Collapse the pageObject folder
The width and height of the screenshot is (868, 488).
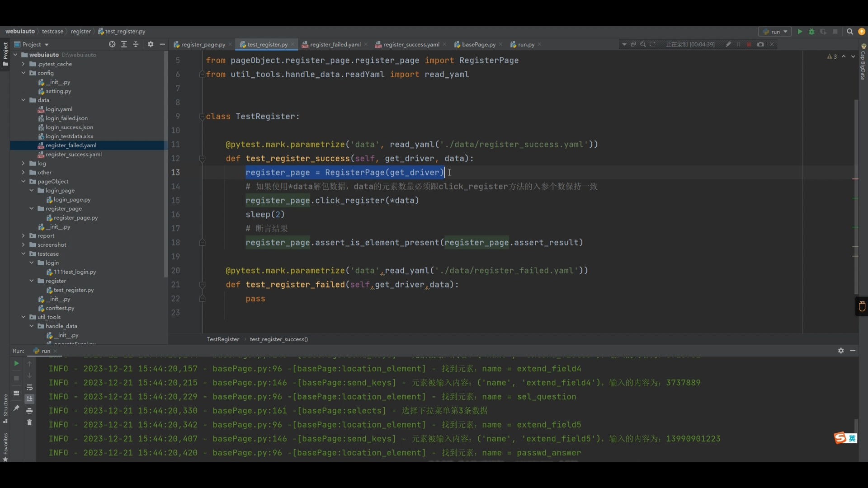[23, 181]
